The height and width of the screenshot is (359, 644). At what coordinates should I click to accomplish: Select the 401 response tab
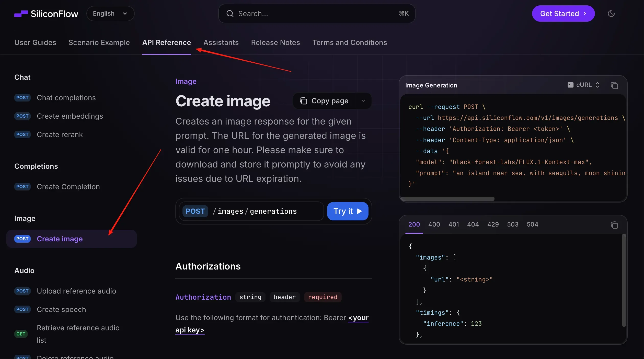click(454, 224)
